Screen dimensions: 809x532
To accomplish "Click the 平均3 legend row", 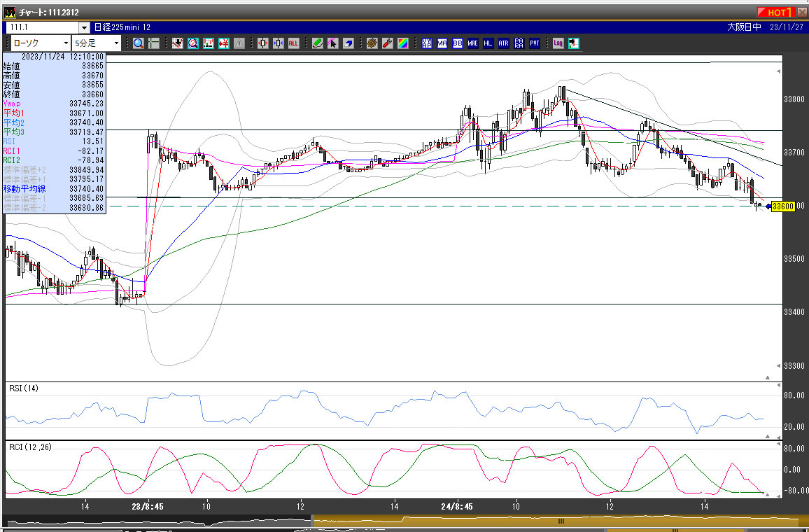I will [x=54, y=132].
